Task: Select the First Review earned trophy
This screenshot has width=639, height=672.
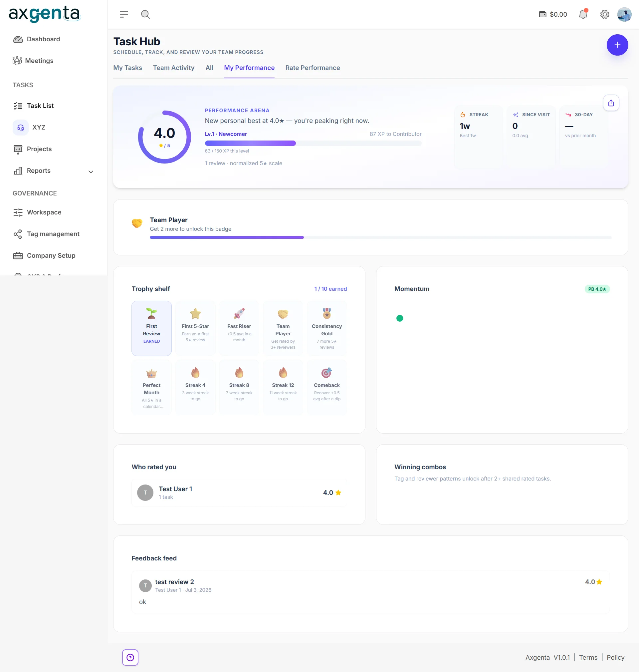Action: pos(151,328)
